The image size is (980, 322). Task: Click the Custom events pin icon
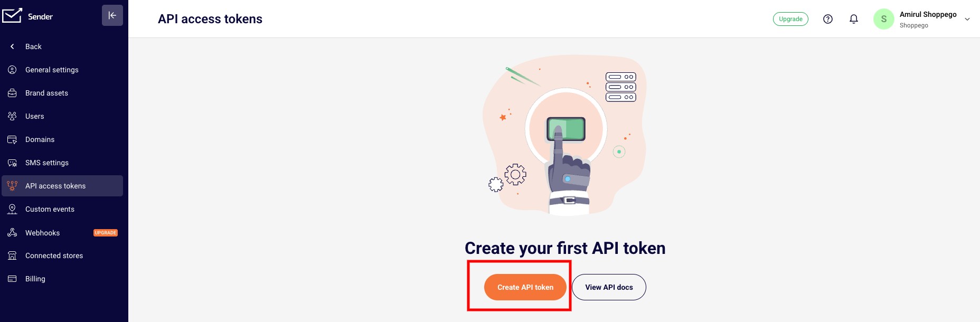[x=12, y=209]
